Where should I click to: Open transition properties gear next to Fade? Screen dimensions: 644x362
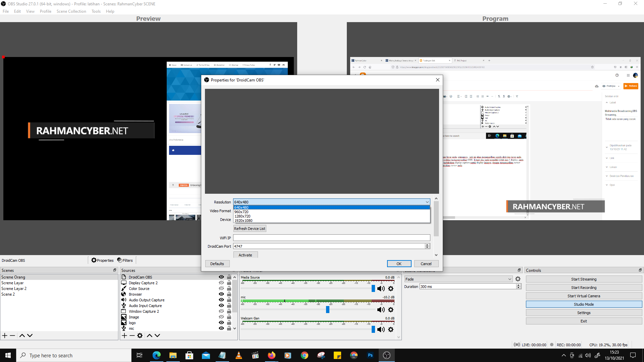[518, 279]
